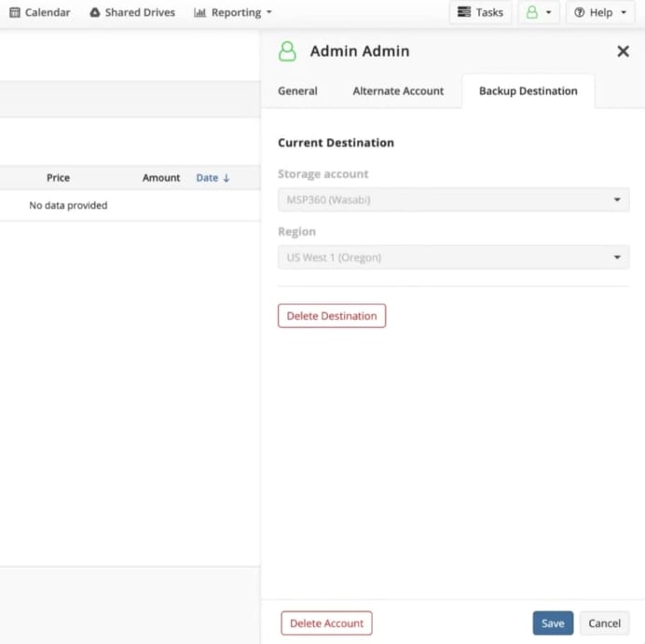645x644 pixels.
Task: Switch to the Alternate Account tab
Action: click(x=398, y=91)
